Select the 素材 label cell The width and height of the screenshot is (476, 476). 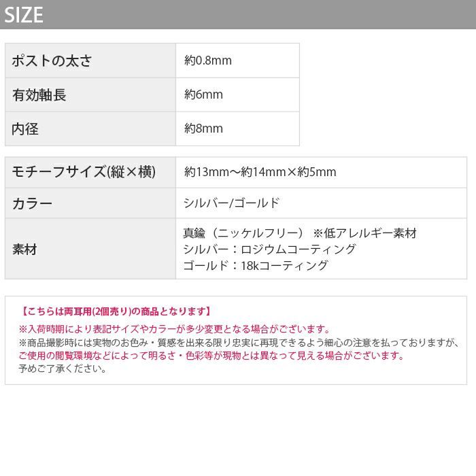pyautogui.click(x=90, y=249)
